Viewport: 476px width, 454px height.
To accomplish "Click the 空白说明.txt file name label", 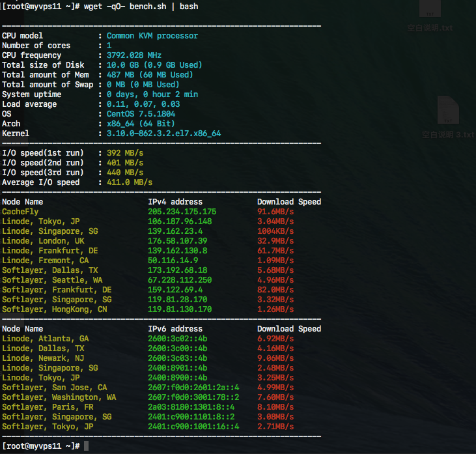I will tap(429, 28).
